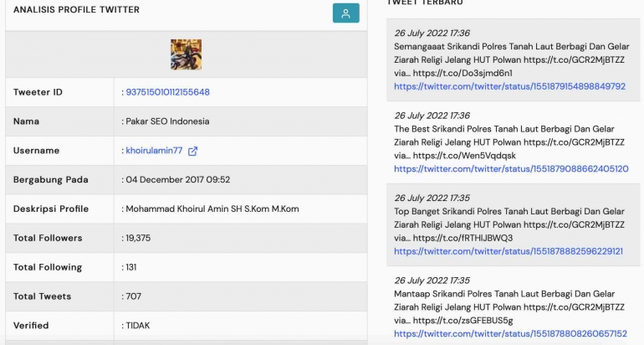Select the text 'via... https://t.co/Do3sjmd6n1'
Screen dimensions: 644x345
pos(453,73)
